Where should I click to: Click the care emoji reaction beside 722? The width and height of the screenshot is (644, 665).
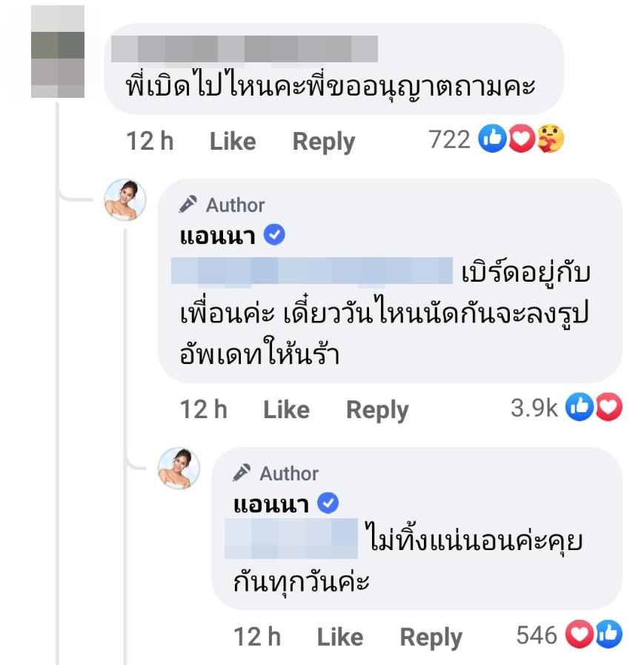coord(551,139)
